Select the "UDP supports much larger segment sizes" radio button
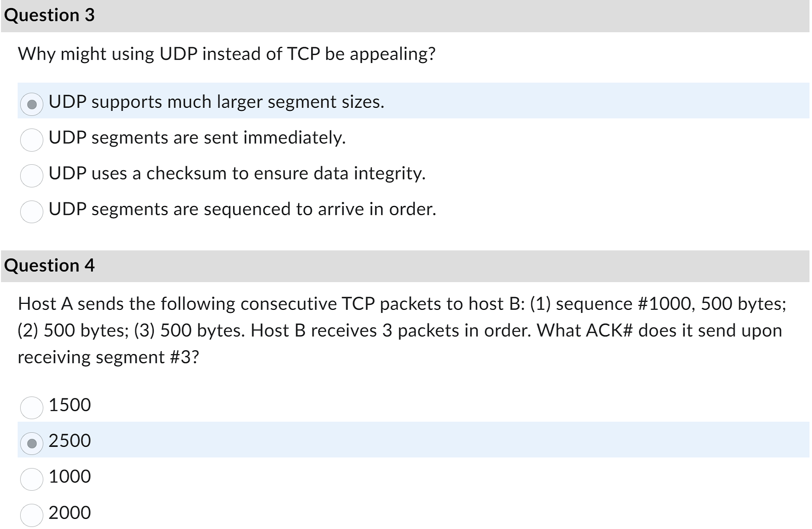Image resolution: width=812 pixels, height=529 pixels. pos(31,104)
